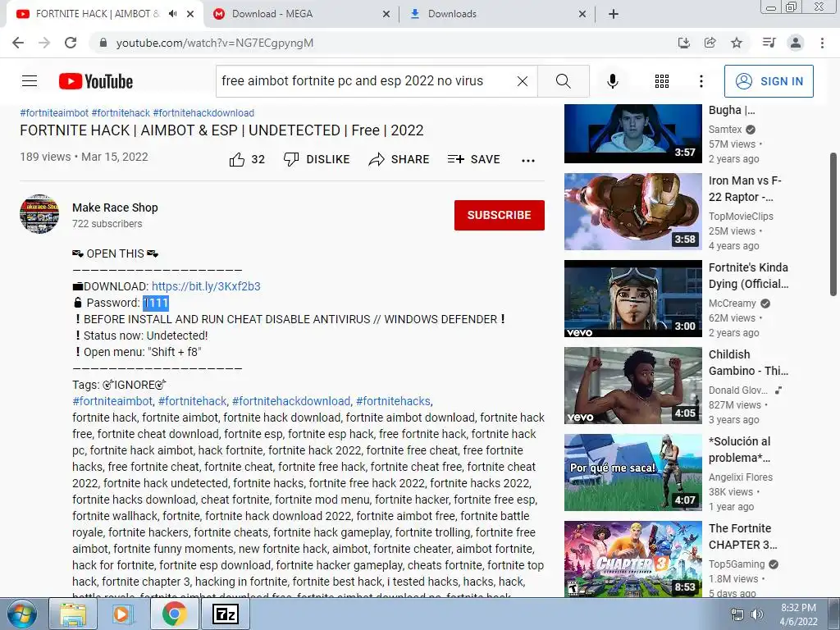Click SAVE to add to playlist
The height and width of the screenshot is (630, 840).
coord(473,159)
